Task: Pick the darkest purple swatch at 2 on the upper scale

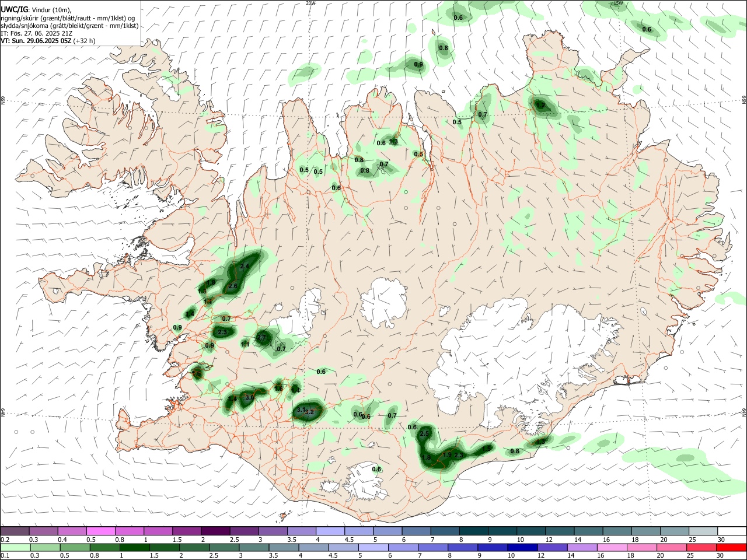Action: (215, 531)
